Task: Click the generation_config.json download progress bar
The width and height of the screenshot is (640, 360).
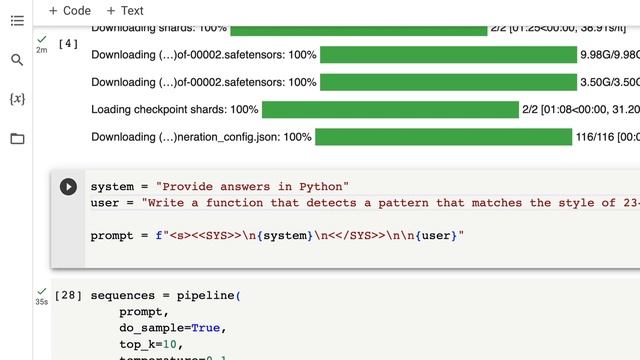Action: [443, 137]
